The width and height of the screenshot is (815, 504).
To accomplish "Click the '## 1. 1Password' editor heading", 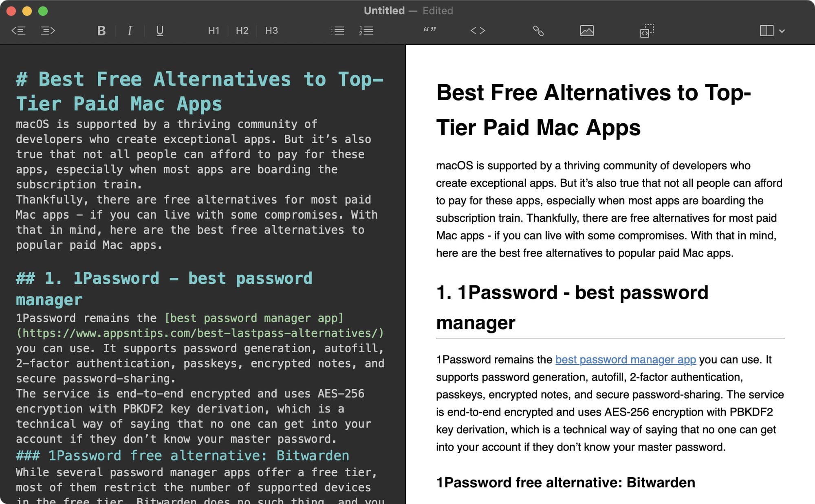I will click(x=164, y=289).
